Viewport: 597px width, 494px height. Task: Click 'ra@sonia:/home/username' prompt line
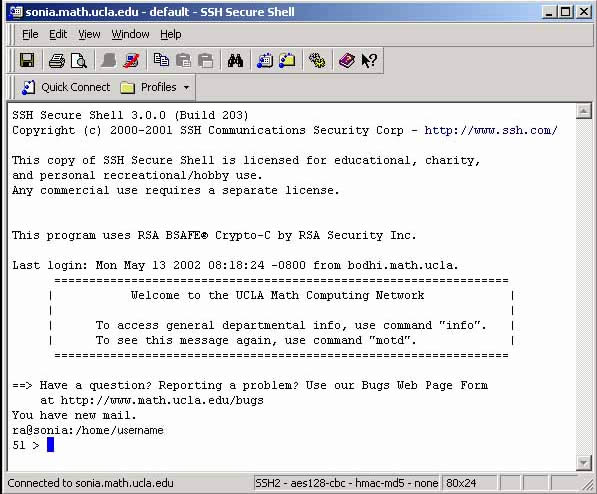pos(88,430)
